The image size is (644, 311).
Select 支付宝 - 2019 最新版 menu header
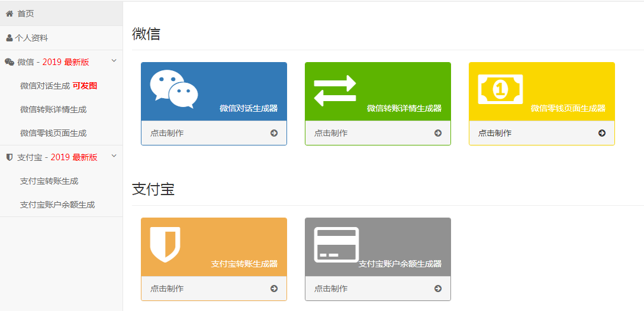click(x=61, y=157)
